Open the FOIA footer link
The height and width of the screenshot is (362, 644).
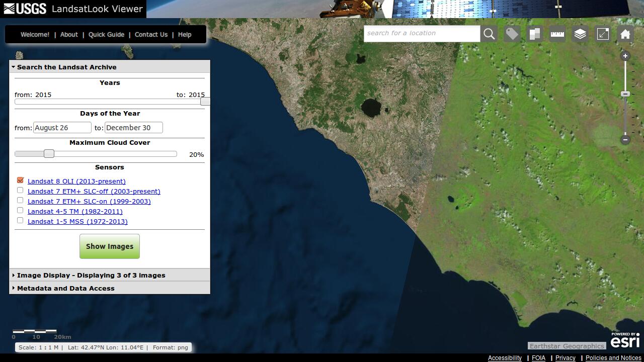click(x=538, y=358)
